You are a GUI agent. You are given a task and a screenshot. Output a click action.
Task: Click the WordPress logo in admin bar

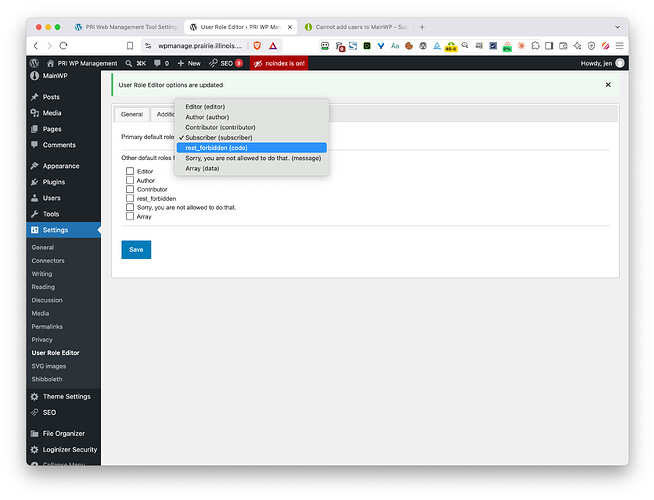coord(34,63)
